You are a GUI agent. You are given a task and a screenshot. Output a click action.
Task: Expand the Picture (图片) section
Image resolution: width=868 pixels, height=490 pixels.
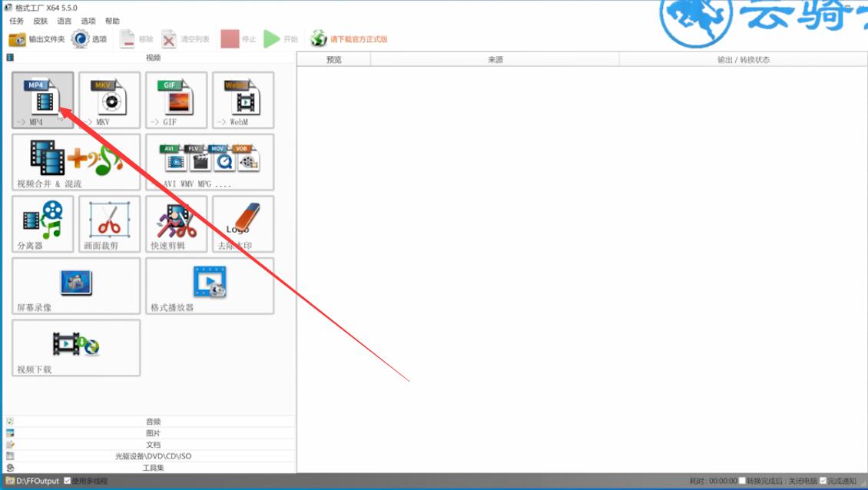click(150, 433)
